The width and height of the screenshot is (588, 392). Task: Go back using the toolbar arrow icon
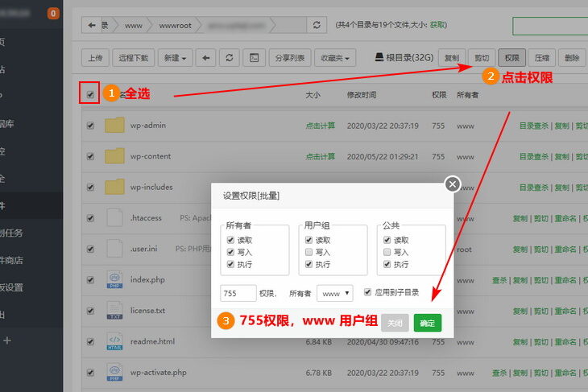coord(207,58)
